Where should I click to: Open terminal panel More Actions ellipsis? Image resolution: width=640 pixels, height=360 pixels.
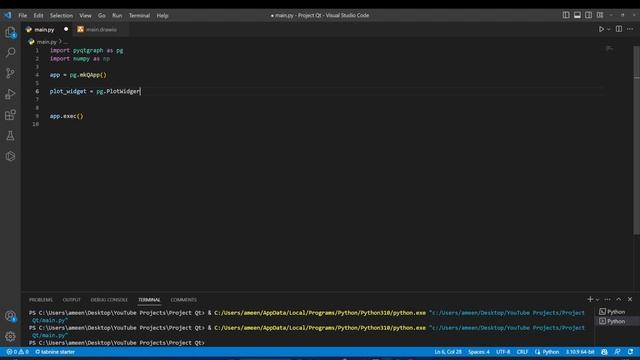pos(607,300)
